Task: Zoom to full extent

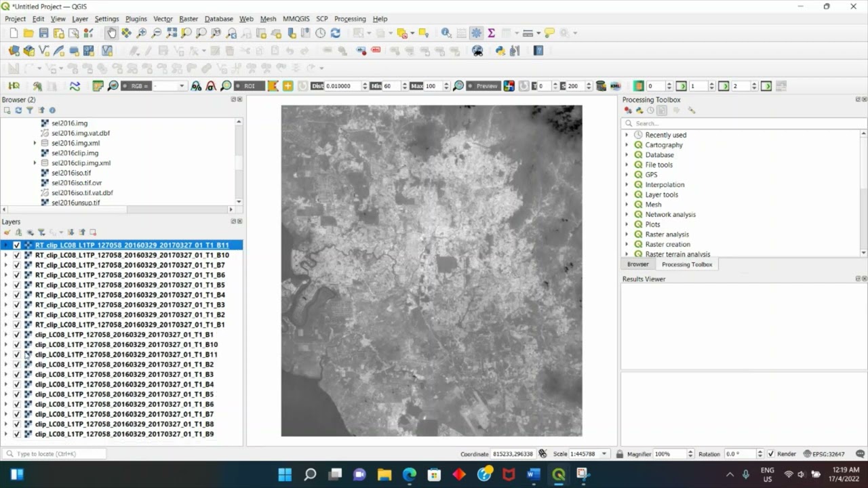Action: [172, 33]
